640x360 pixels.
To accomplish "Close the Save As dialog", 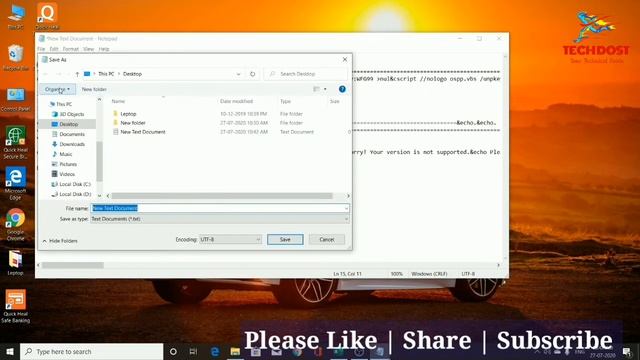I will 345,60.
